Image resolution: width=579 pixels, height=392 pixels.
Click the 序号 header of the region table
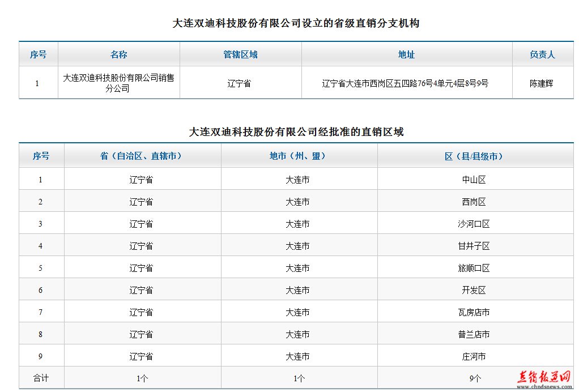[41, 156]
